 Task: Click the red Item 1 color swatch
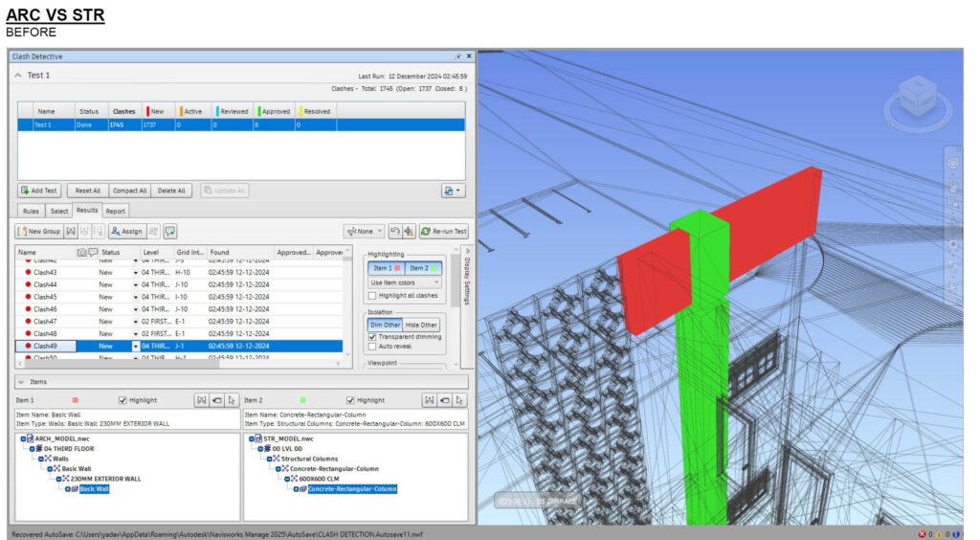click(x=75, y=400)
